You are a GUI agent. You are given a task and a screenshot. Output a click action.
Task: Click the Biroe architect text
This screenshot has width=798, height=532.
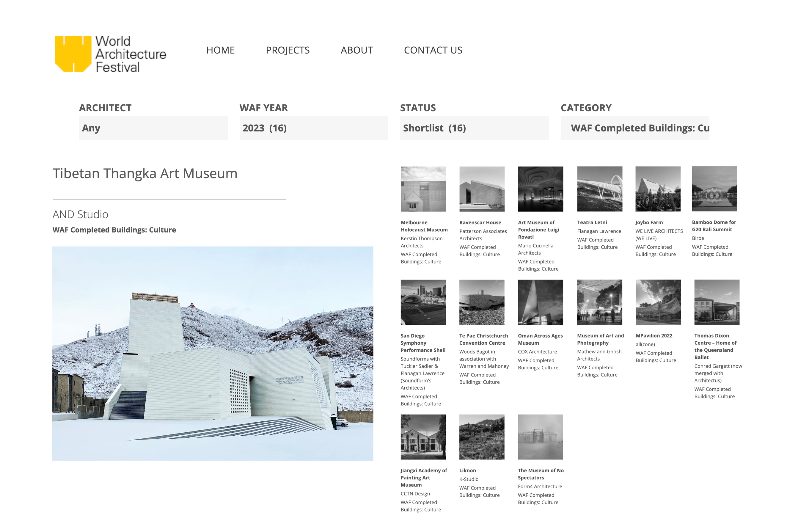tap(698, 238)
